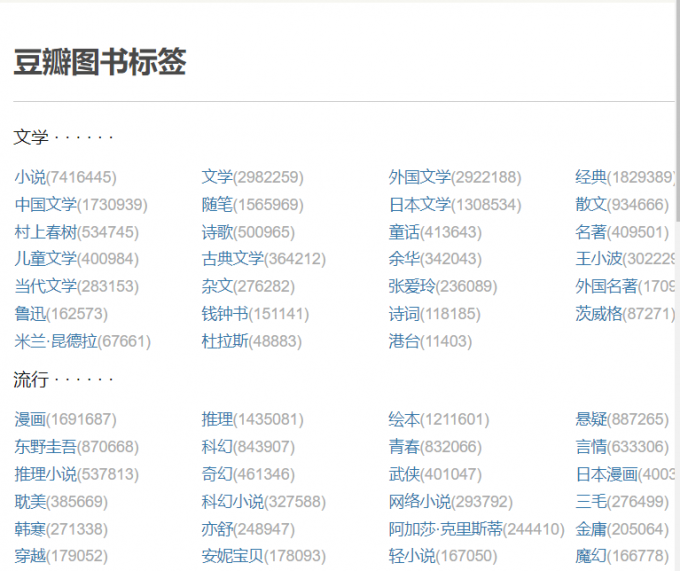Open the 武侠 tag link

(404, 474)
